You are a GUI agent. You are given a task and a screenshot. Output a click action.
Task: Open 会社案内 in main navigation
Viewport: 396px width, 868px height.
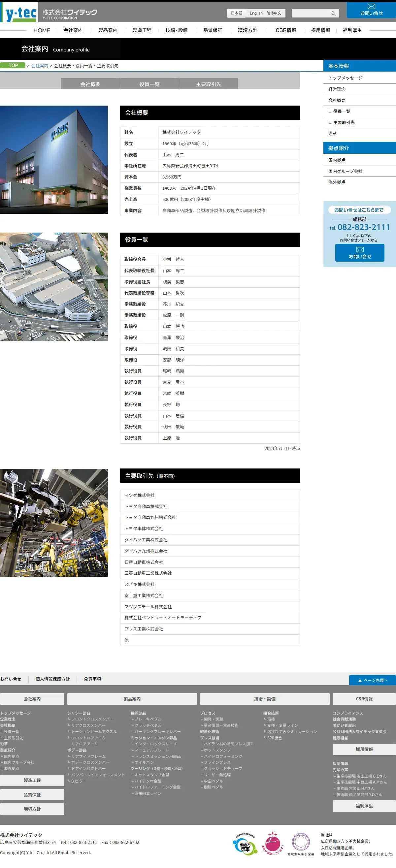[x=73, y=30]
